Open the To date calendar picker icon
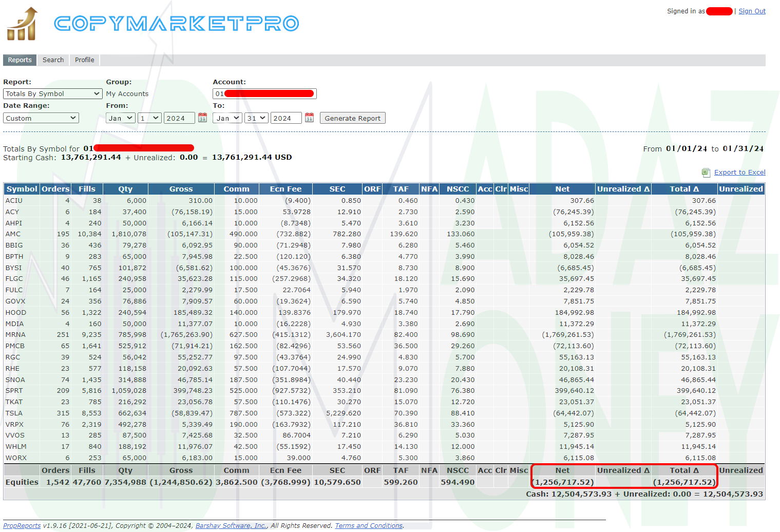780x532 pixels. pyautogui.click(x=309, y=118)
